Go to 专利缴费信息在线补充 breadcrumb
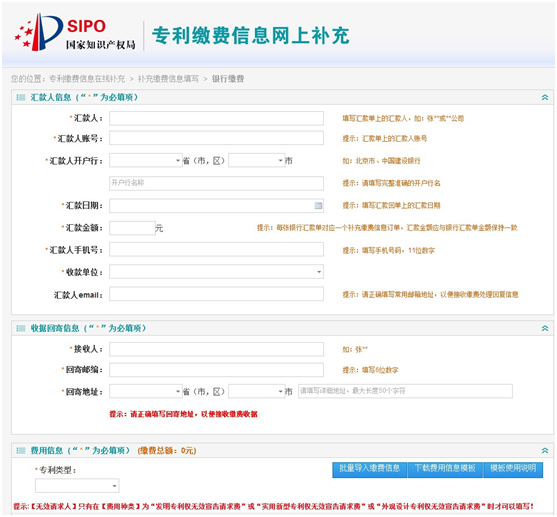Image resolution: width=557 pixels, height=517 pixels. coord(87,79)
